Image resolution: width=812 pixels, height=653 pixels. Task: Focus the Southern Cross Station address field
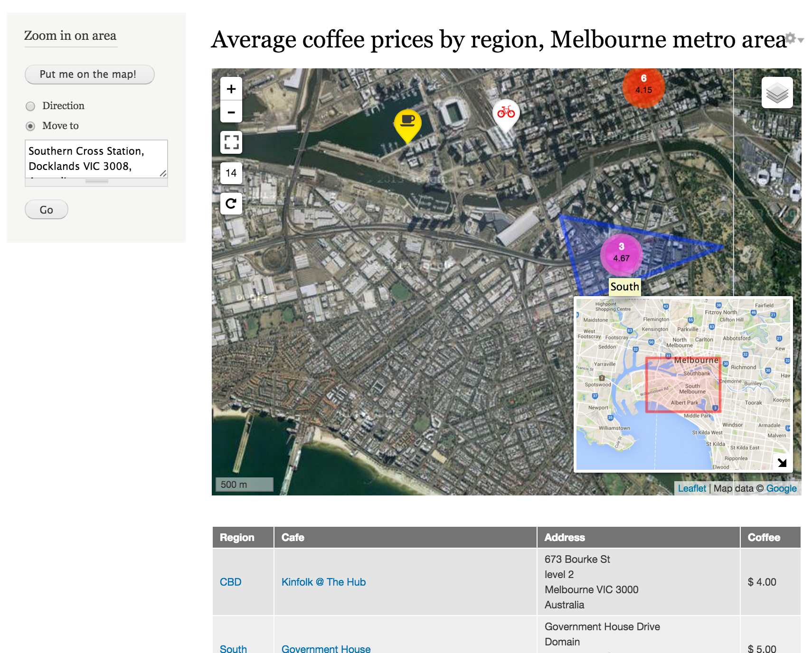93,159
